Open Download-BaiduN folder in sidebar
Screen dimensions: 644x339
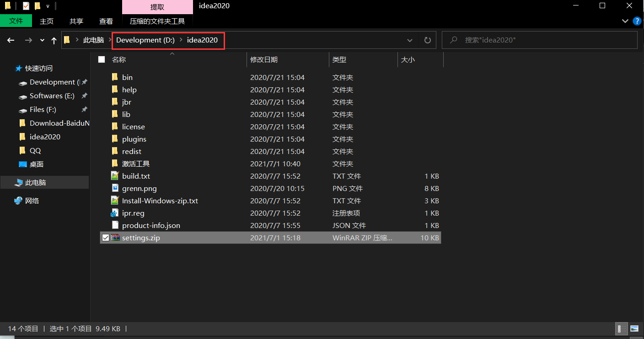point(54,123)
